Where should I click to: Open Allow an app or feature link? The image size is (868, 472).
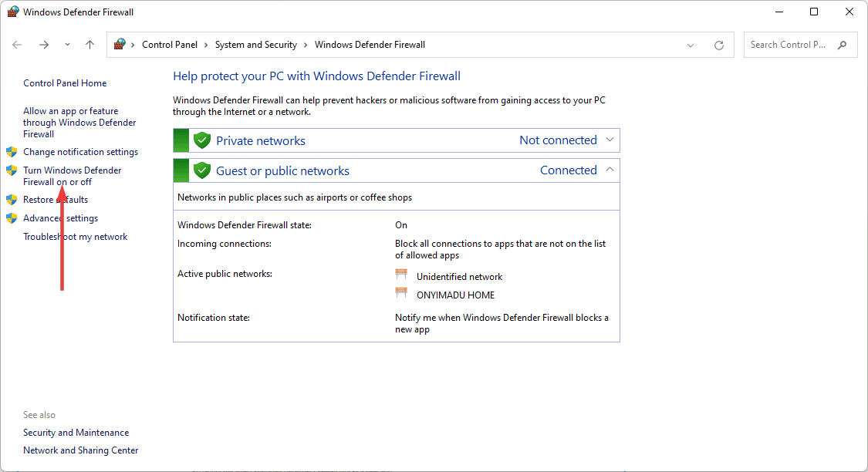pyautogui.click(x=79, y=123)
